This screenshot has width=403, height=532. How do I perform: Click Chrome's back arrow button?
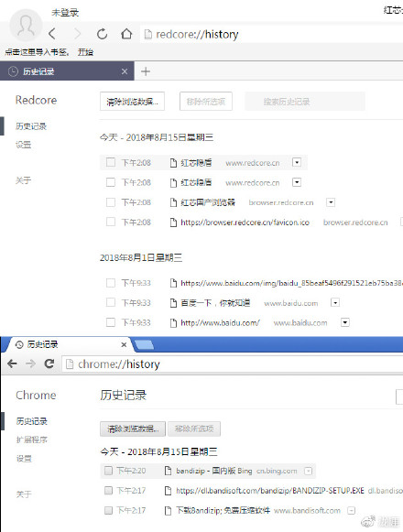(x=12, y=364)
